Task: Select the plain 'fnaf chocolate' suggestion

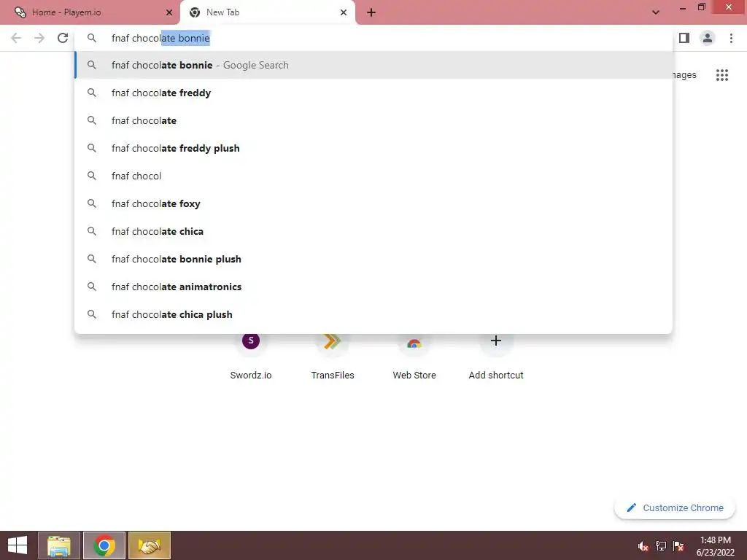Action: tap(373, 120)
